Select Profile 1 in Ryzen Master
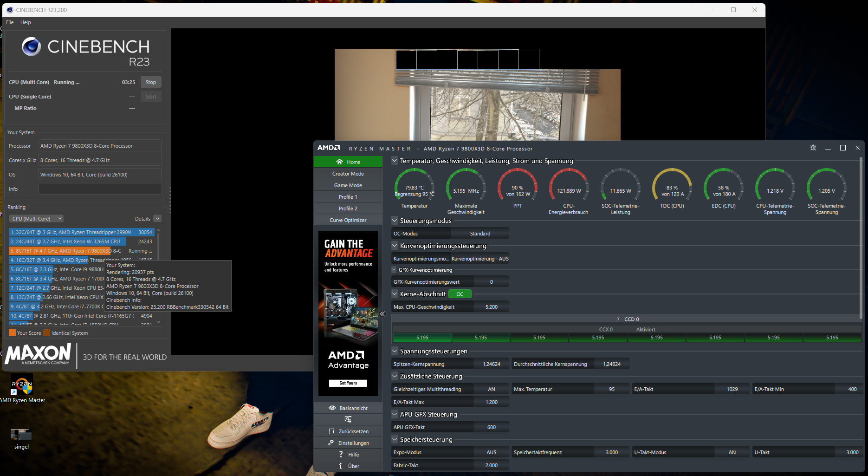This screenshot has width=868, height=476. (348, 197)
